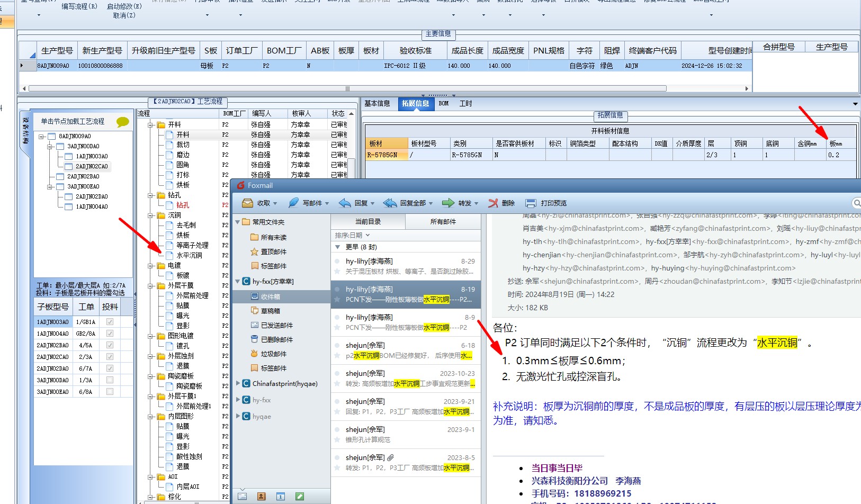This screenshot has width=861, height=504.
Task: Click the Foxmail print preview icon
Action: tap(531, 203)
